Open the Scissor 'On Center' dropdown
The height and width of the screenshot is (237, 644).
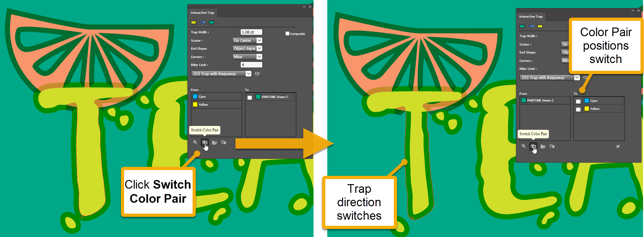[247, 41]
